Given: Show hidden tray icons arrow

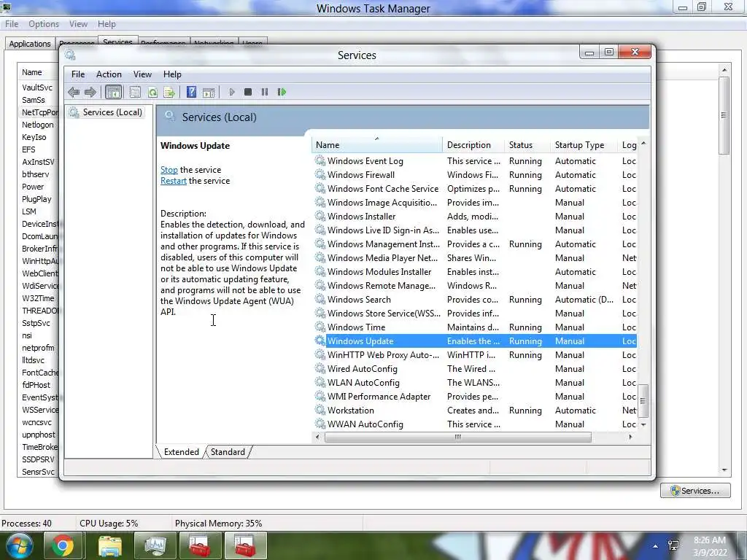Looking at the screenshot, I should [x=656, y=546].
